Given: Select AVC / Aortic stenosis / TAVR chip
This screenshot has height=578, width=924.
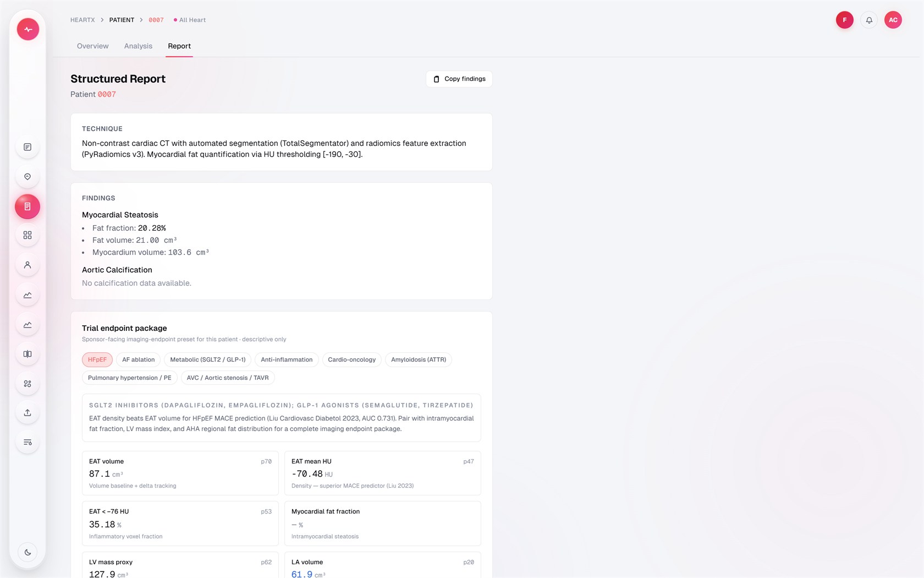Looking at the screenshot, I should pyautogui.click(x=228, y=378).
